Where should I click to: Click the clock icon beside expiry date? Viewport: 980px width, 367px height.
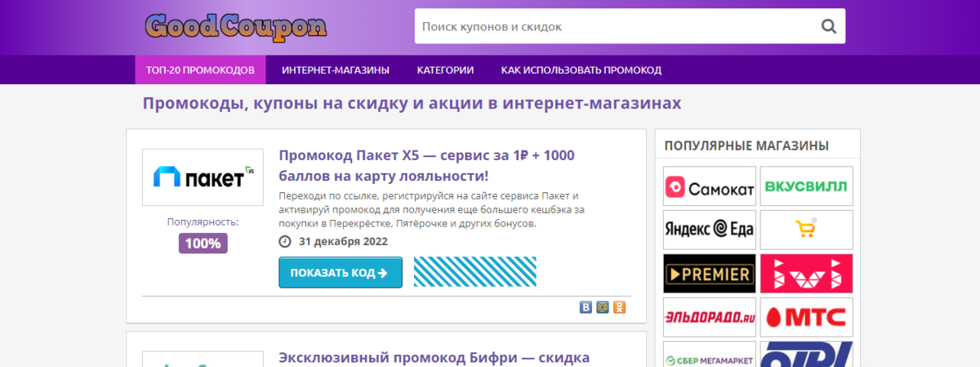point(285,241)
